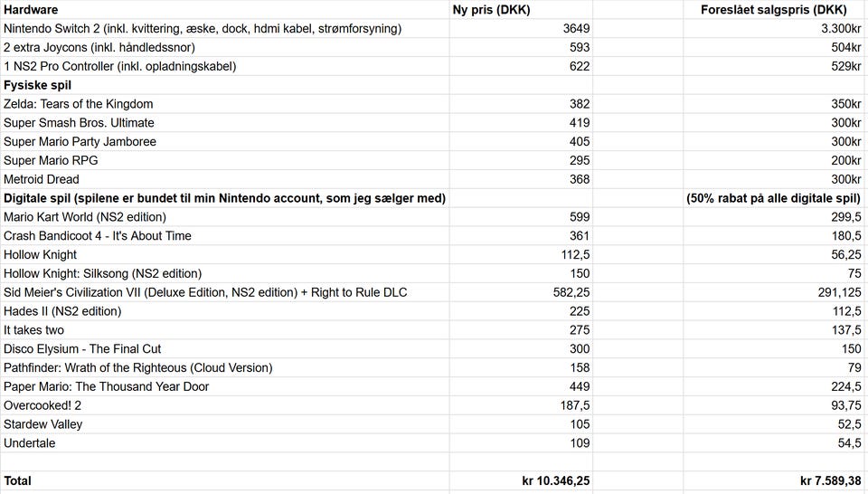
Task: Select the "Fysiske spil" section header
Action: (x=225, y=85)
